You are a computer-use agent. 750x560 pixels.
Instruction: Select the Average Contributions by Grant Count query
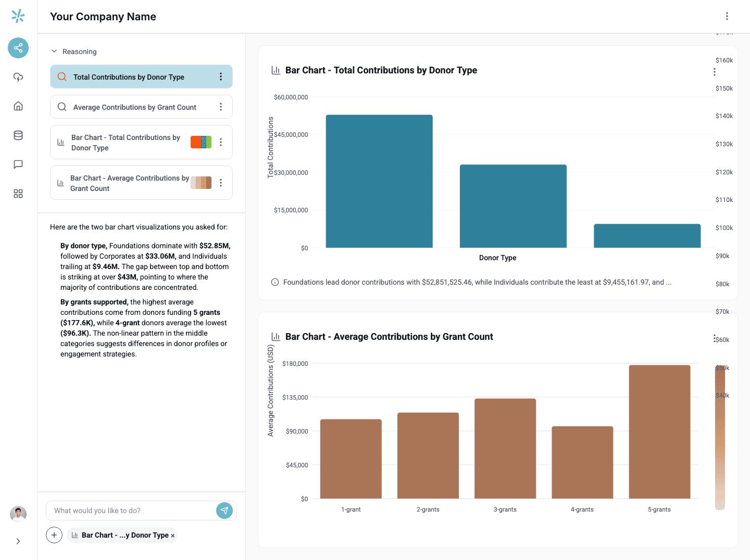tap(134, 107)
